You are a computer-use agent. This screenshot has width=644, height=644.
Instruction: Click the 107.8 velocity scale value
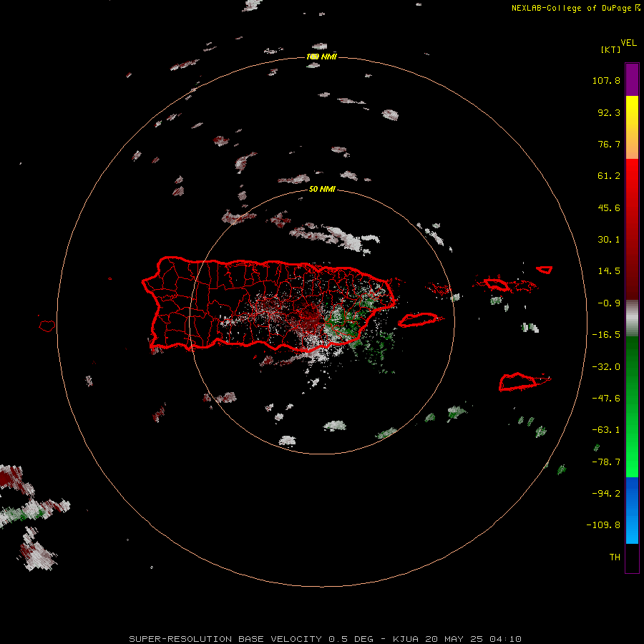606,80
